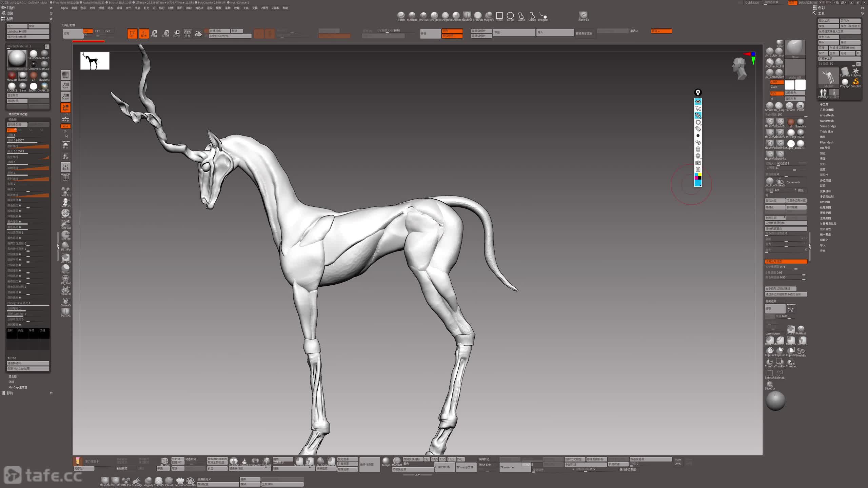
Task: Expand the FiberMesh section
Action: click(x=826, y=142)
